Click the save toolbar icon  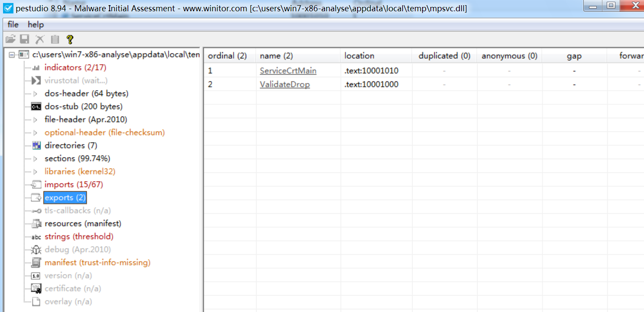coord(25,39)
